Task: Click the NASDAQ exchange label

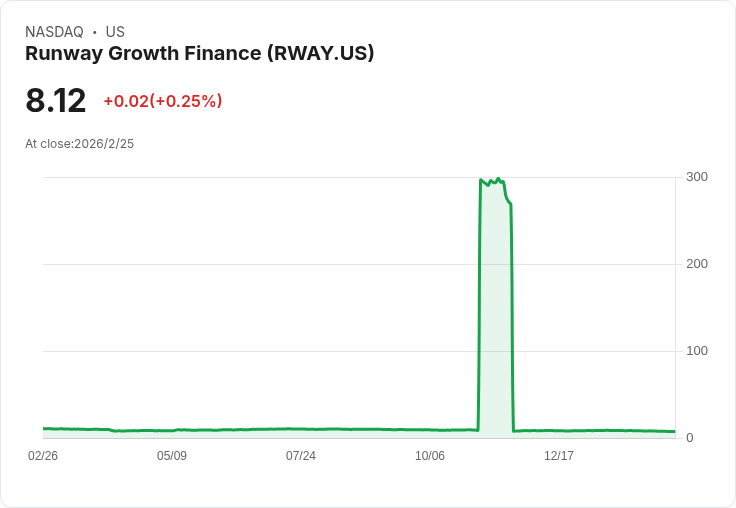Action: [x=54, y=32]
